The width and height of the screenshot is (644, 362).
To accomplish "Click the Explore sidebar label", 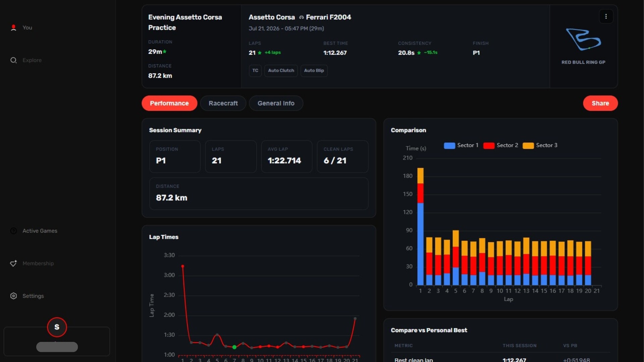I will (32, 60).
